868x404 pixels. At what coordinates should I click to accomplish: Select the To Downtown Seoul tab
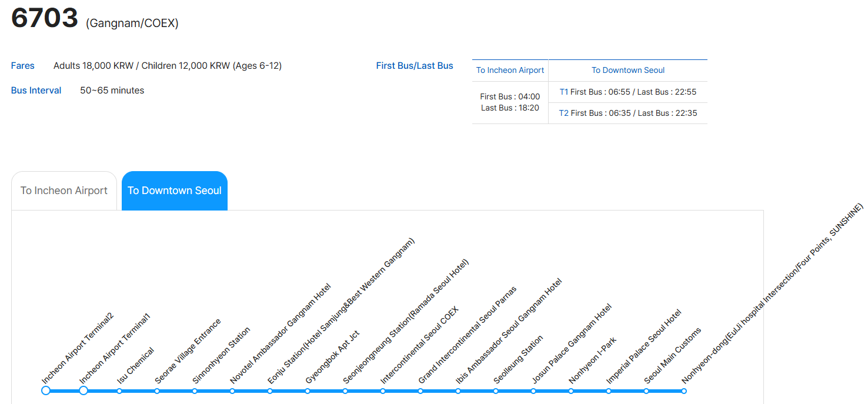175,191
